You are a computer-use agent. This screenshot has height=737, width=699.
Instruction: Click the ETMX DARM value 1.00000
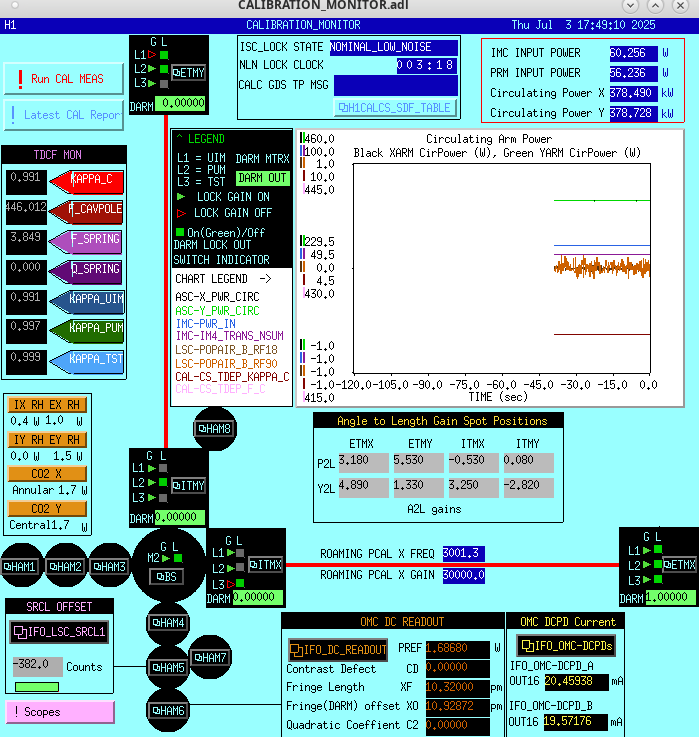(673, 597)
